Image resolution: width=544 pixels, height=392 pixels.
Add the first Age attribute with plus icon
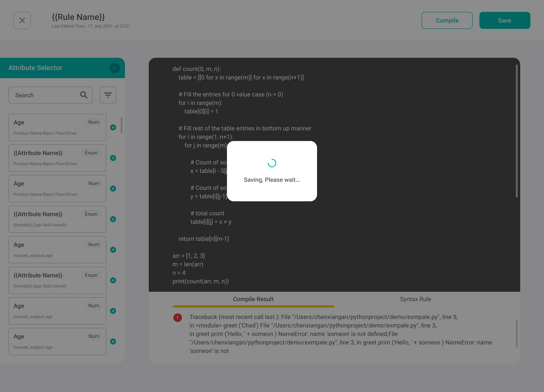click(x=113, y=128)
